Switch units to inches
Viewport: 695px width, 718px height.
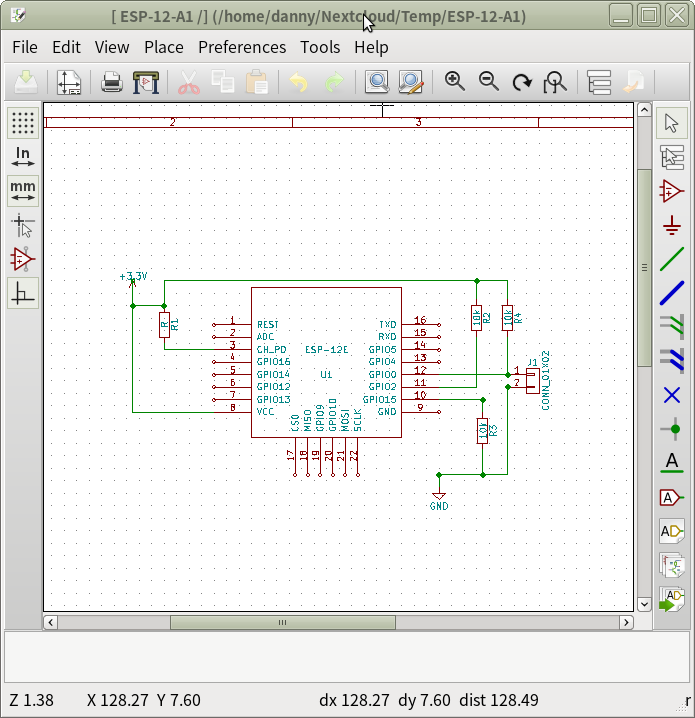point(23,157)
